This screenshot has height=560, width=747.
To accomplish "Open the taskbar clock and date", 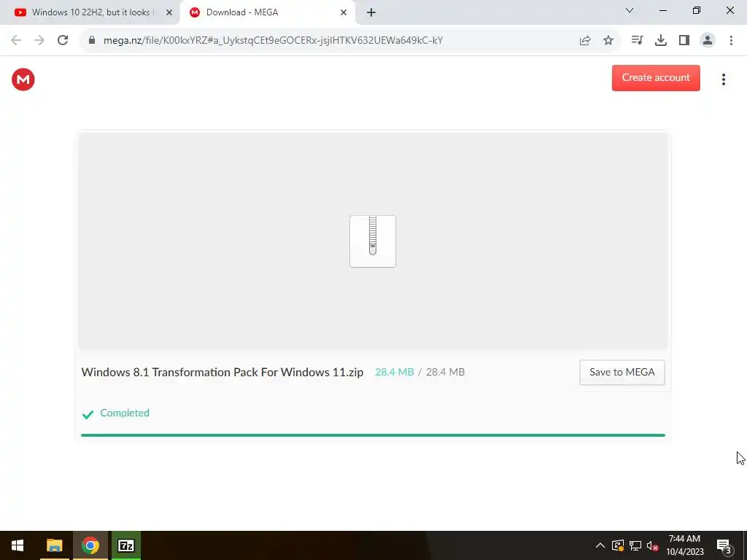I will [684, 545].
